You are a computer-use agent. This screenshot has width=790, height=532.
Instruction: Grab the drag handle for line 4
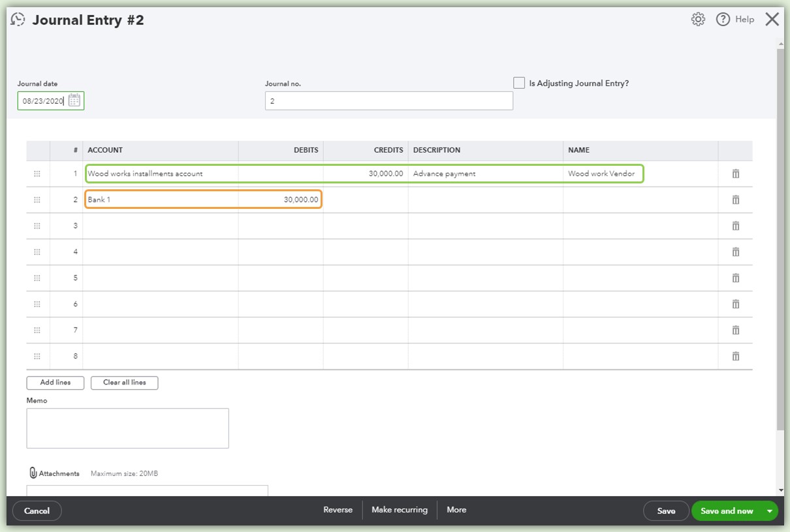37,252
